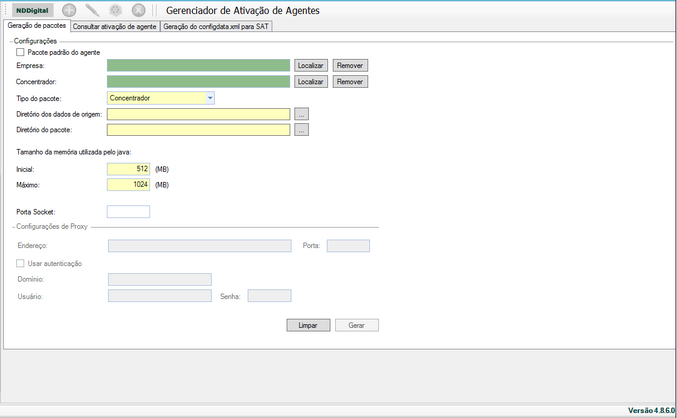Image resolution: width=677 pixels, height=418 pixels.
Task: Click Remover button for Concentrador
Action: tap(350, 82)
